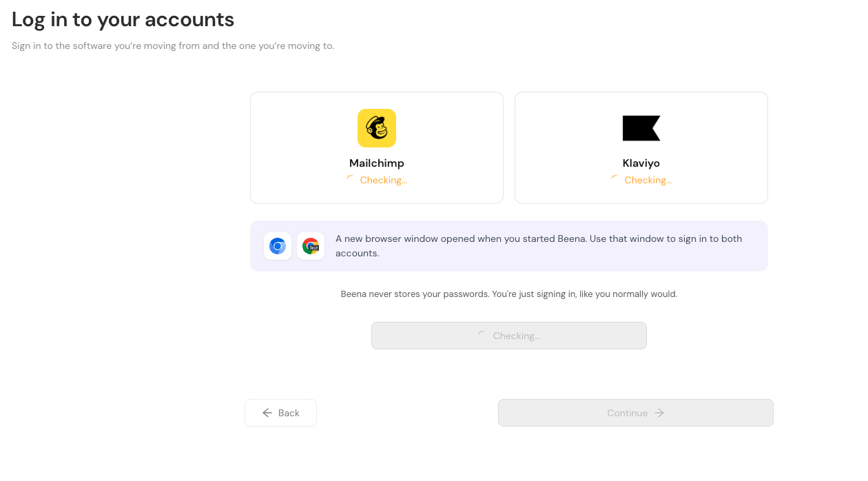Select the Mailchimp account card
The height and width of the screenshot is (481, 868).
click(376, 147)
